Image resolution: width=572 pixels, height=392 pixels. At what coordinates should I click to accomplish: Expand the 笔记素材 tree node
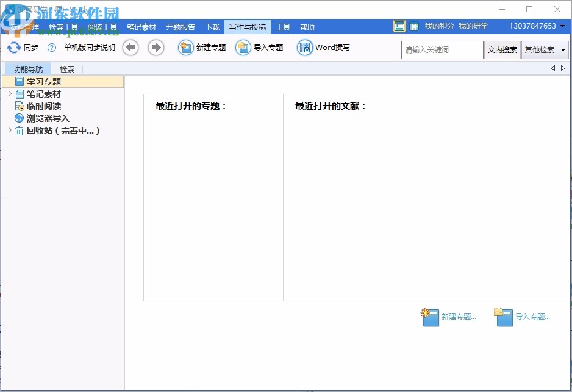pos(10,94)
